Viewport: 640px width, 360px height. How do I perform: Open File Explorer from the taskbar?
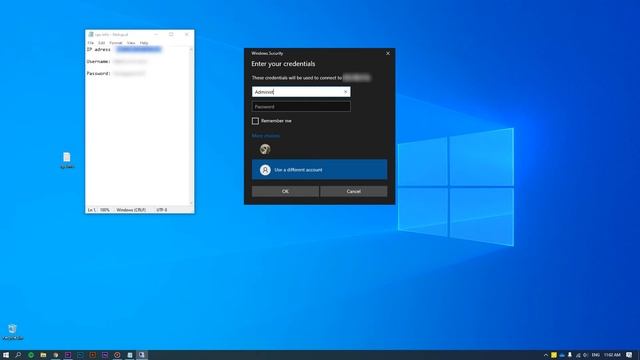[43, 355]
